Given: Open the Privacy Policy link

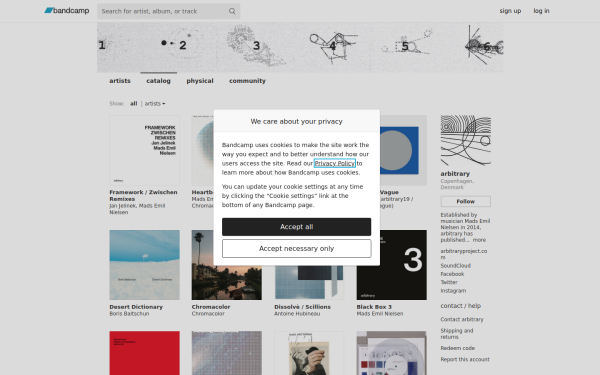Looking at the screenshot, I should [x=334, y=163].
